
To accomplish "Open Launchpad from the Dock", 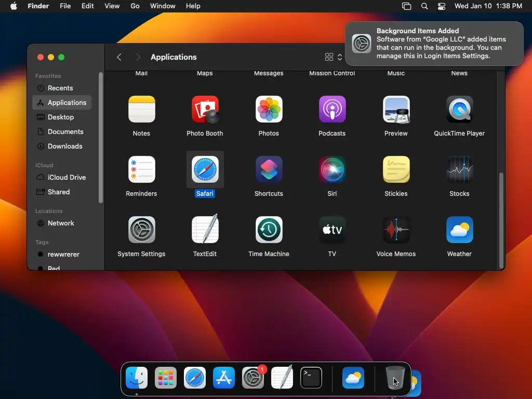I will (x=166, y=378).
